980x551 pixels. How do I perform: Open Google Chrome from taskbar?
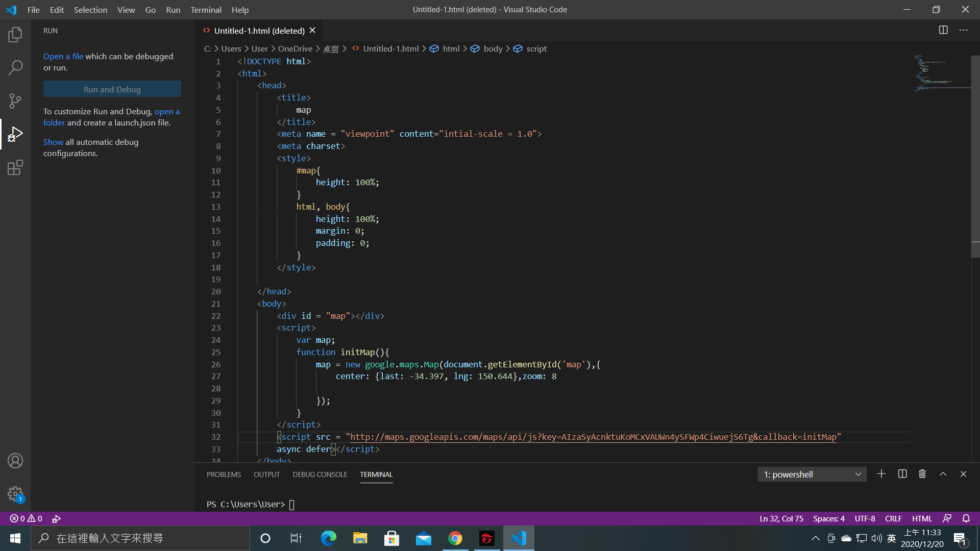pyautogui.click(x=455, y=538)
